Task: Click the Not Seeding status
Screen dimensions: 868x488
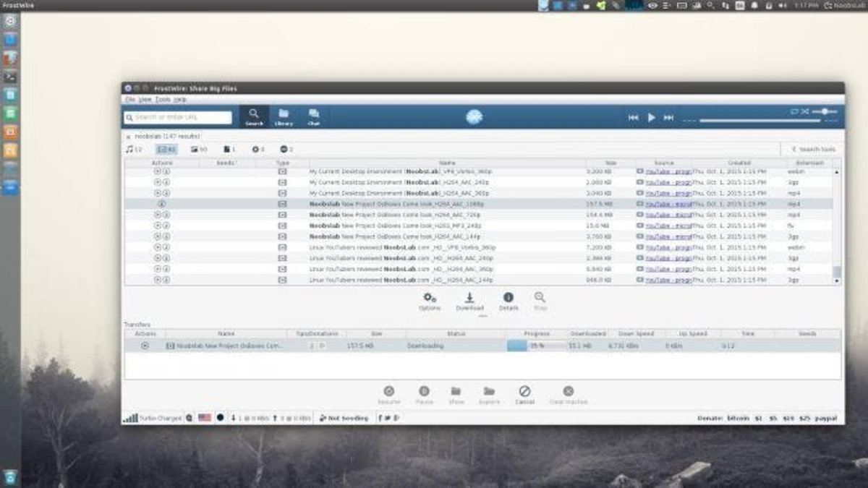Action: [x=344, y=418]
